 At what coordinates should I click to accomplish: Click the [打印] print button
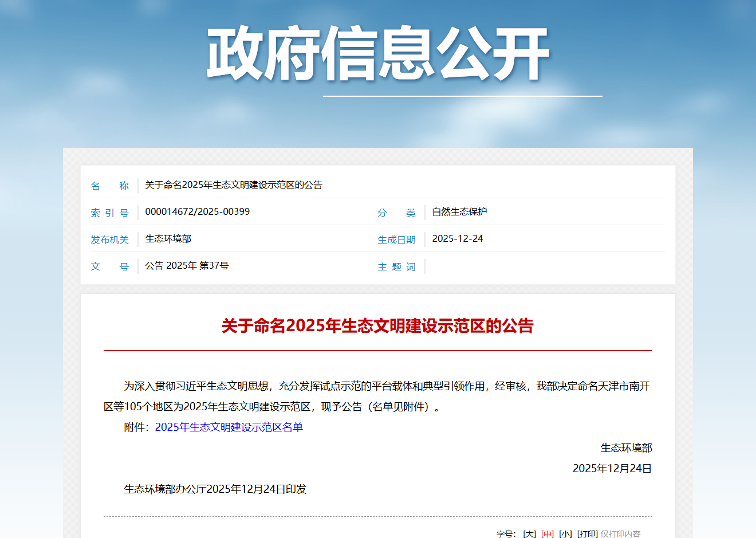point(587,533)
